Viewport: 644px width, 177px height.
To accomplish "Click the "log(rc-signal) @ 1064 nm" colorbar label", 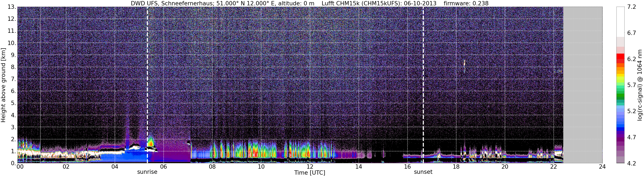I will pyautogui.click(x=640, y=85).
